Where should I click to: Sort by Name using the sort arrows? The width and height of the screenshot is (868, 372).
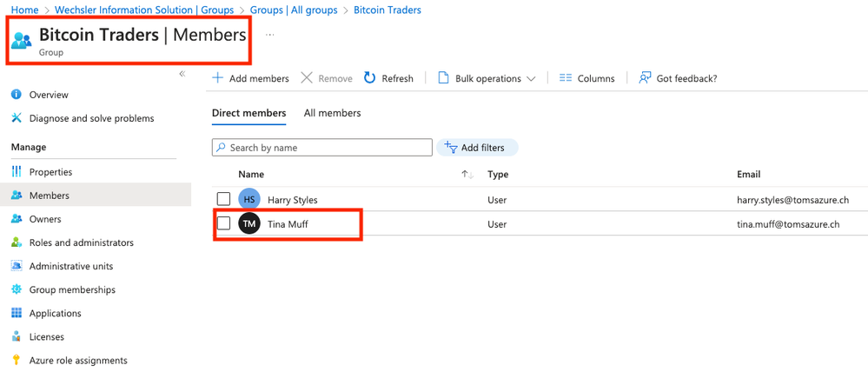tap(467, 175)
